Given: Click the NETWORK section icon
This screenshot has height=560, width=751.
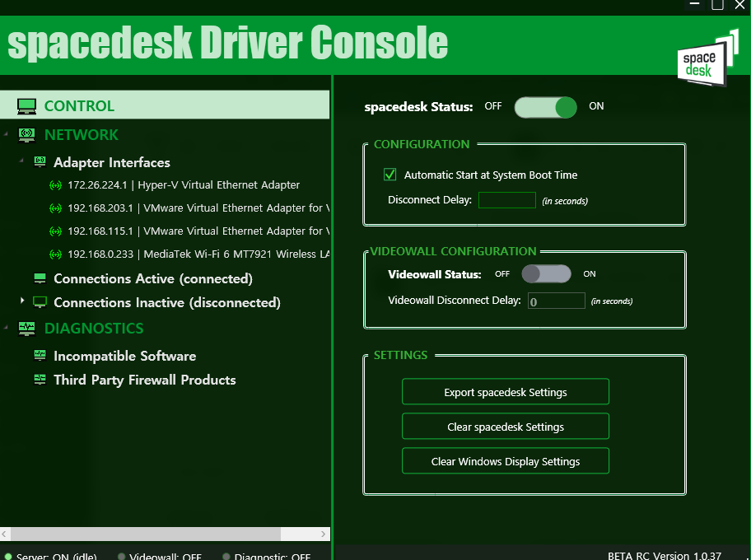Looking at the screenshot, I should pos(27,135).
